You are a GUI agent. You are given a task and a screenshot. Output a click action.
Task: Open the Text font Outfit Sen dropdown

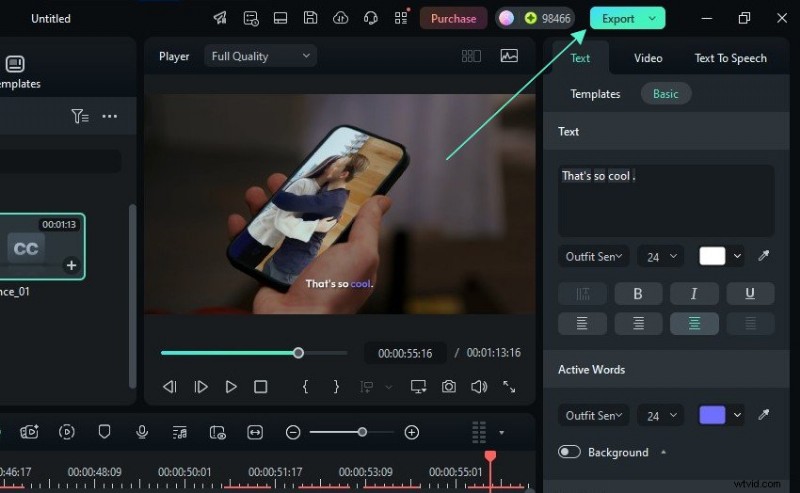coord(593,256)
